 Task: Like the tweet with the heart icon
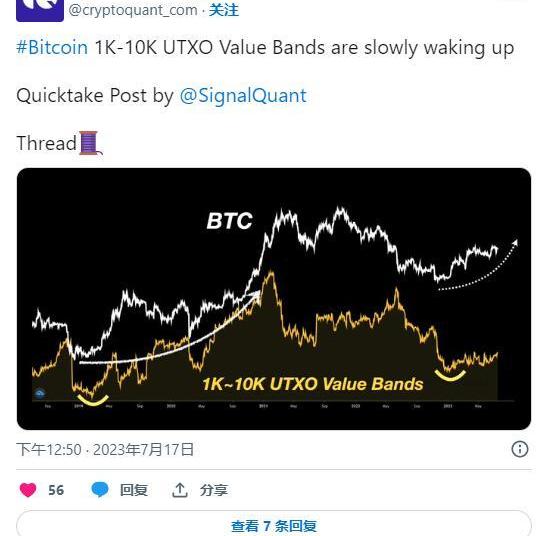28,490
